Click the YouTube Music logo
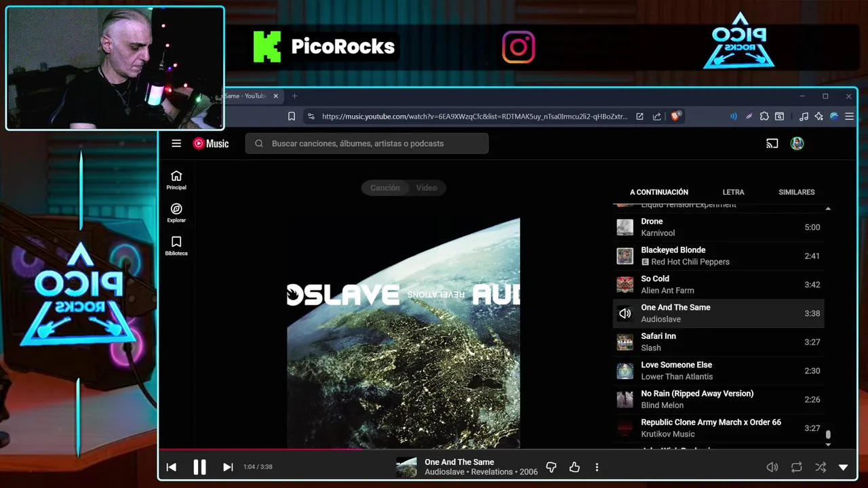The image size is (868, 488). 211,143
